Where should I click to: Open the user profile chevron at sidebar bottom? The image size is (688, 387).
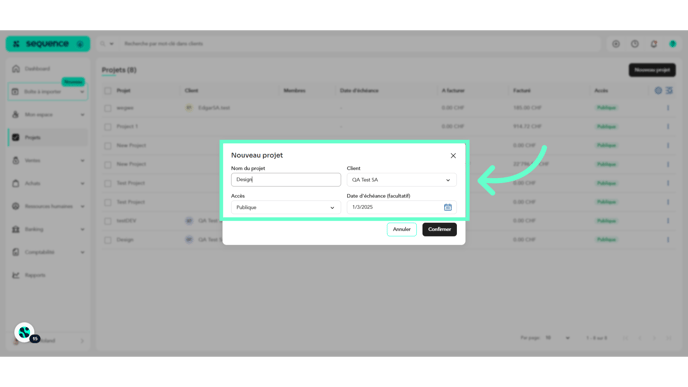pyautogui.click(x=82, y=341)
